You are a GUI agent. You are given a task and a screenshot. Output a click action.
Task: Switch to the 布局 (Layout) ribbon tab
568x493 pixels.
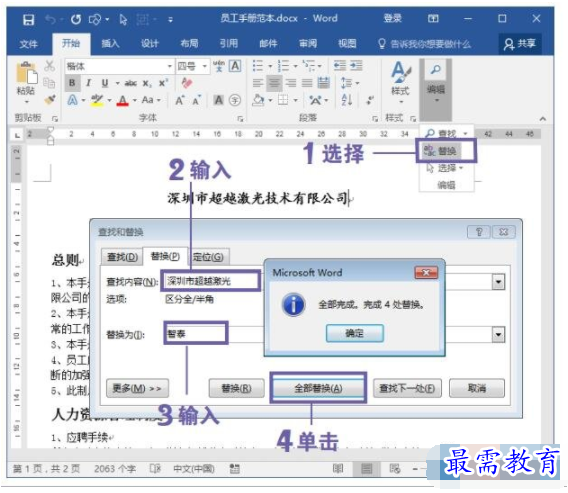click(189, 44)
